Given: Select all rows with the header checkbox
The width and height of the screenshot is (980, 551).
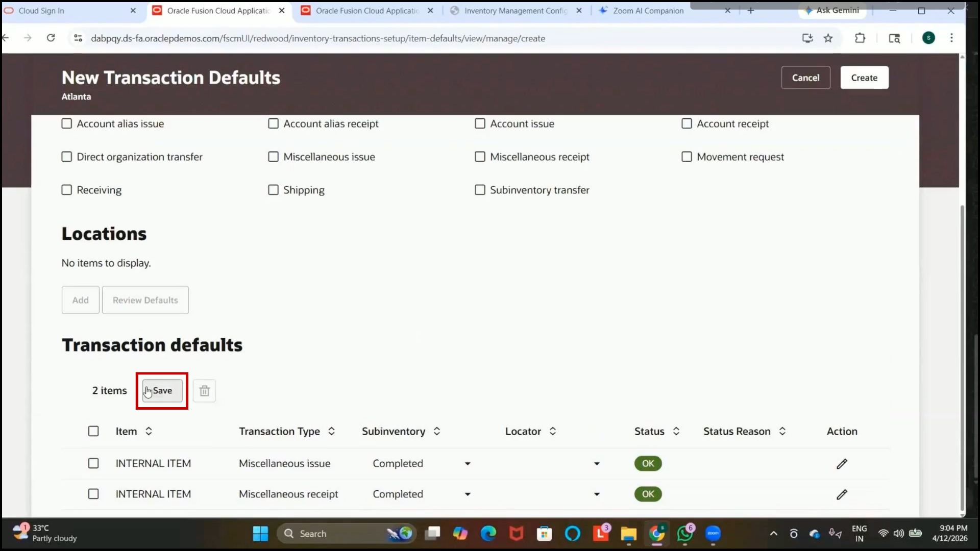Looking at the screenshot, I should pyautogui.click(x=93, y=432).
